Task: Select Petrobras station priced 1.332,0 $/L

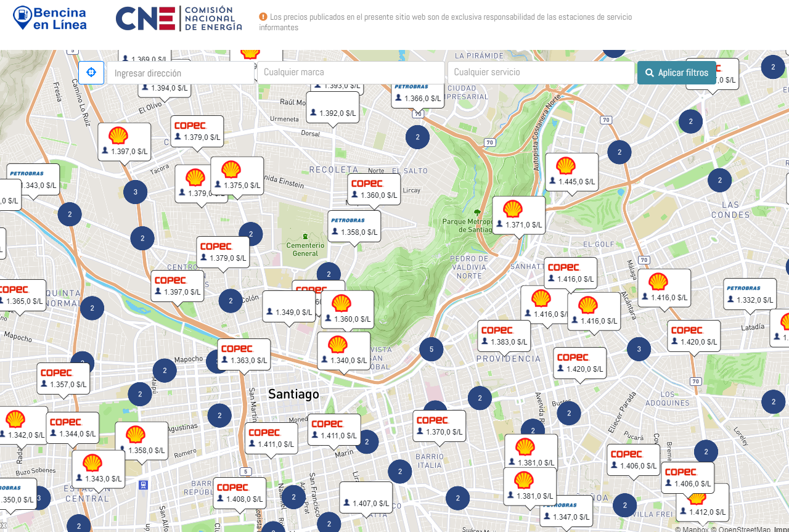Action: click(x=750, y=294)
